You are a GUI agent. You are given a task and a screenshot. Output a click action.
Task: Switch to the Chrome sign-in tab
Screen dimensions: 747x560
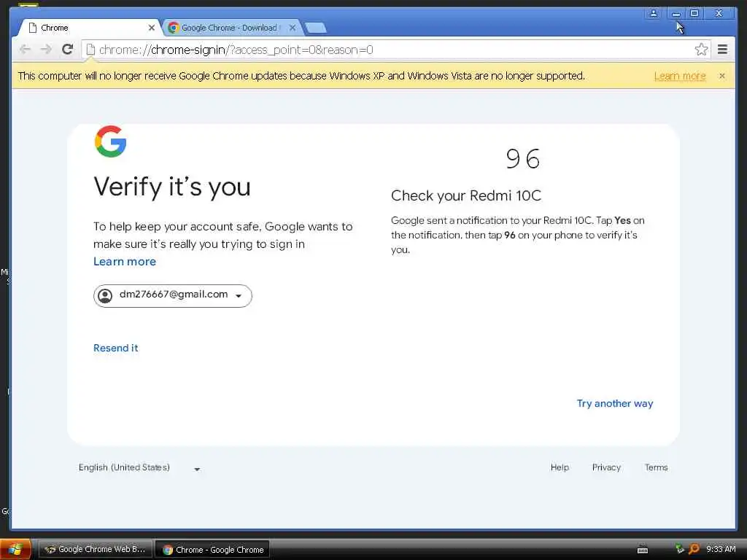pos(88,28)
